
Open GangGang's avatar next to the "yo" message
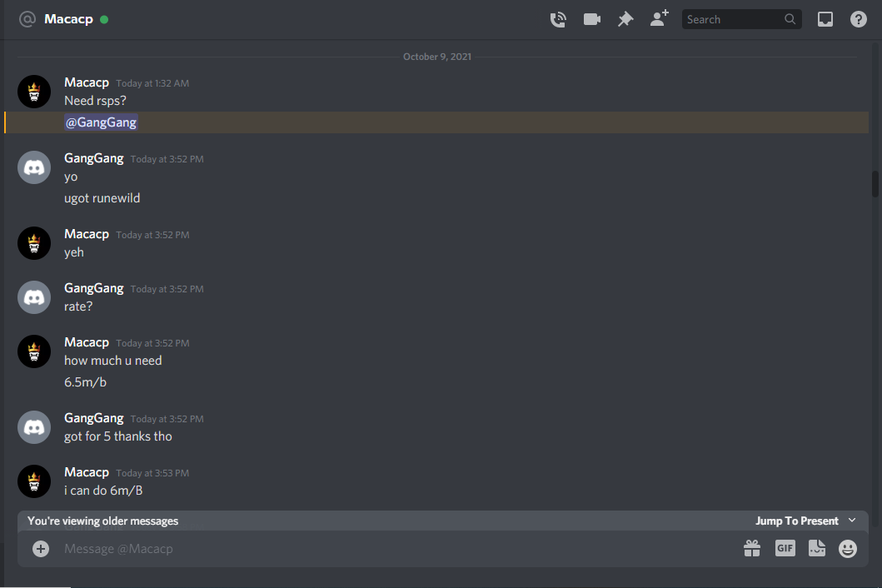click(x=34, y=167)
